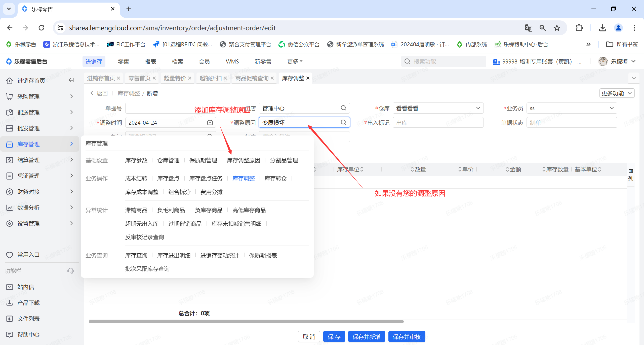Collapse the left sidebar with arrow icon
This screenshot has height=345, width=644.
click(x=71, y=81)
